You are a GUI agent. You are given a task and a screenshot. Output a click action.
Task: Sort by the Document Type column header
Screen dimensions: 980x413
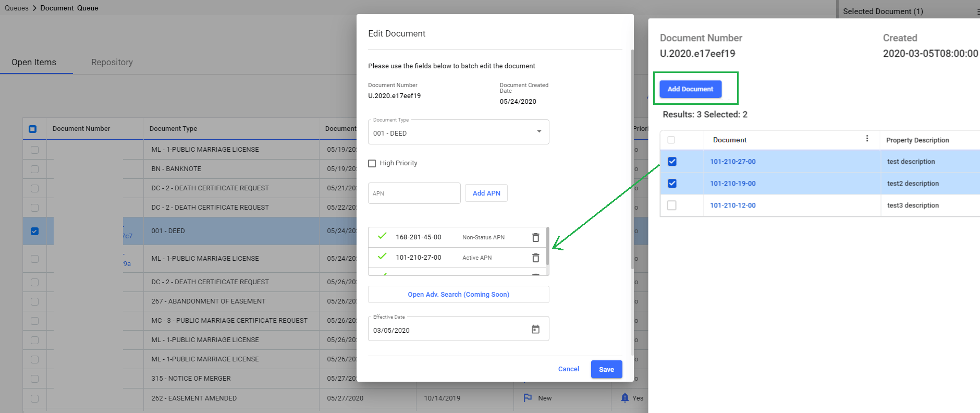(173, 129)
